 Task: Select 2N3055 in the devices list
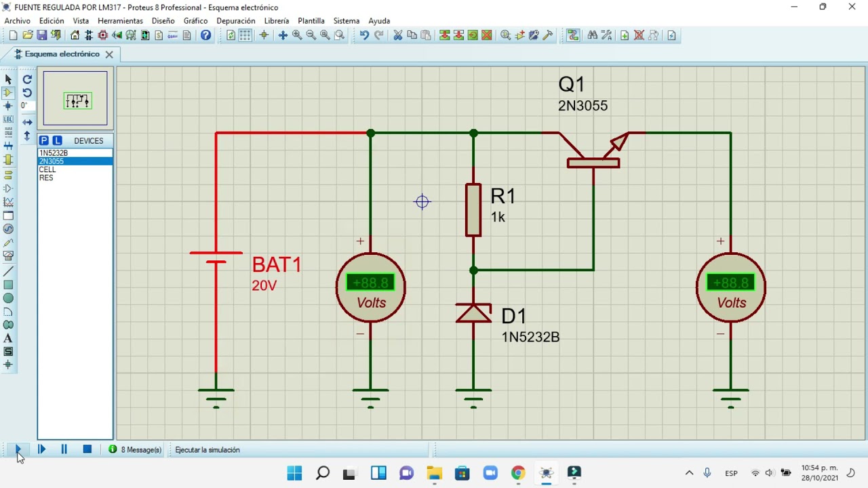(x=75, y=161)
